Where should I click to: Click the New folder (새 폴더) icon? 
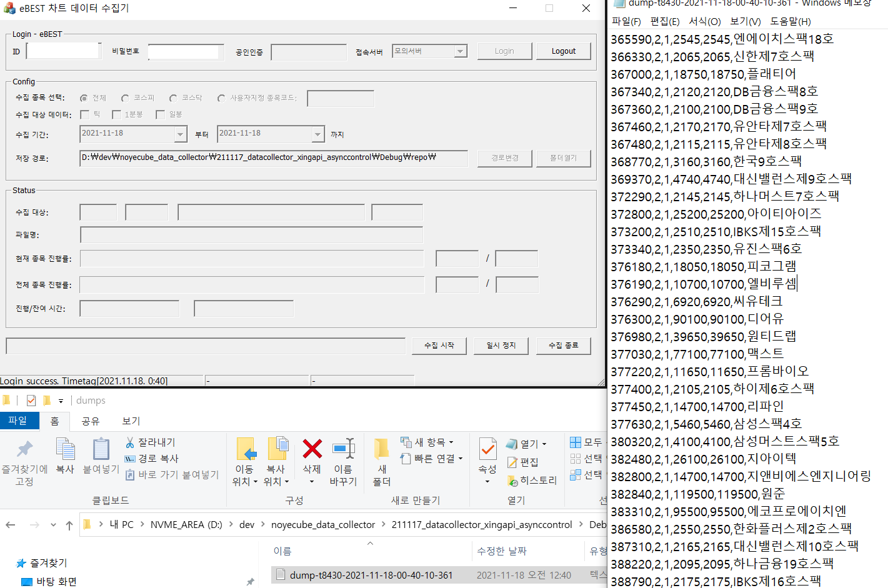(x=381, y=449)
